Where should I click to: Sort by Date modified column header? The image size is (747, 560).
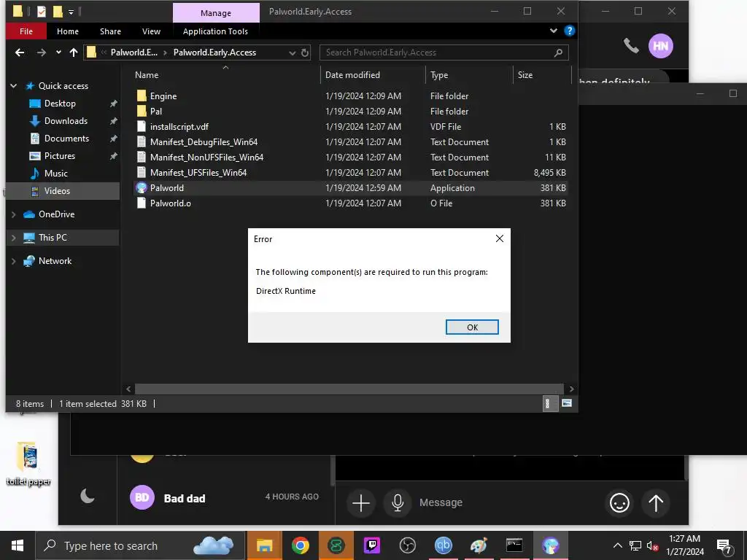click(352, 75)
